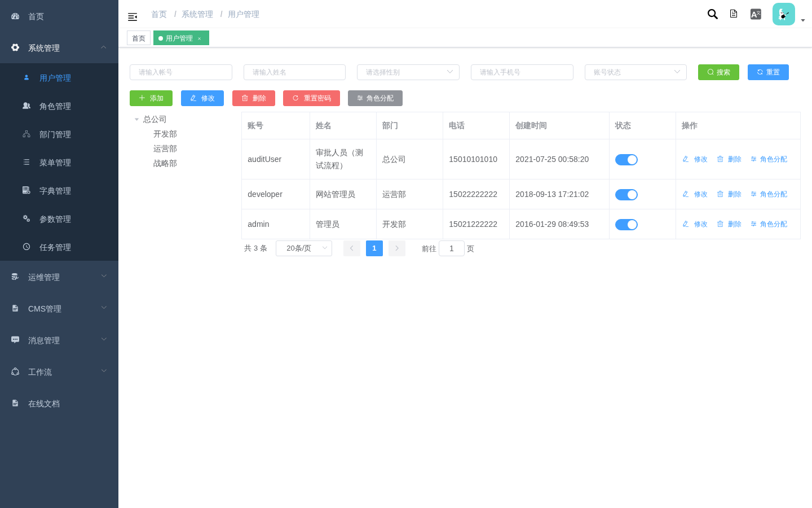
Task: Toggle the status switch for auditUser
Action: (x=626, y=160)
